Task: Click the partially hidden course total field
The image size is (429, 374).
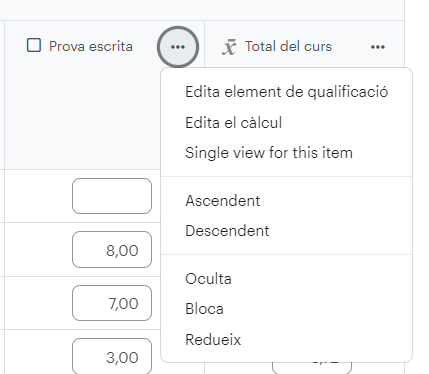Action: pos(312,368)
